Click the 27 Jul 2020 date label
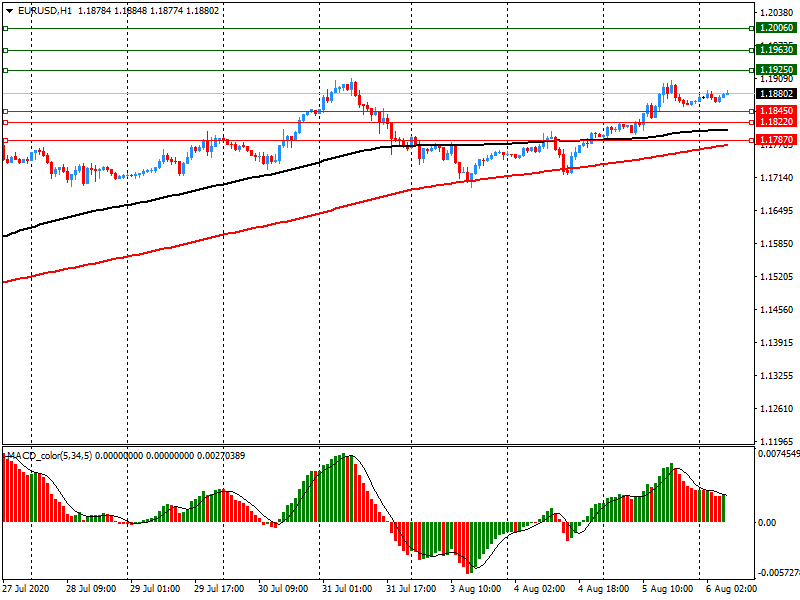The width and height of the screenshot is (800, 600). coord(27,589)
